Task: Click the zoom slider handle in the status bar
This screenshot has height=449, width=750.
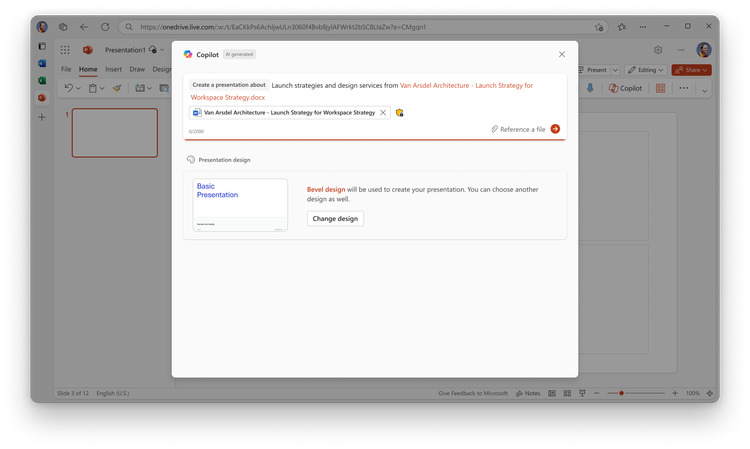Action: (x=621, y=393)
